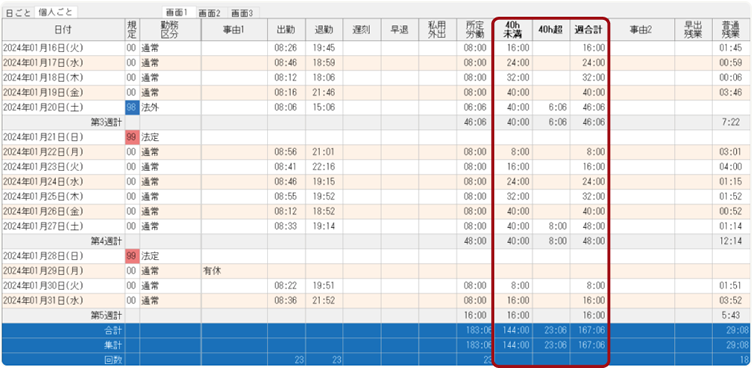Select the 2024年01月24日(水) date cell
752x368 pixels.
coord(63,182)
